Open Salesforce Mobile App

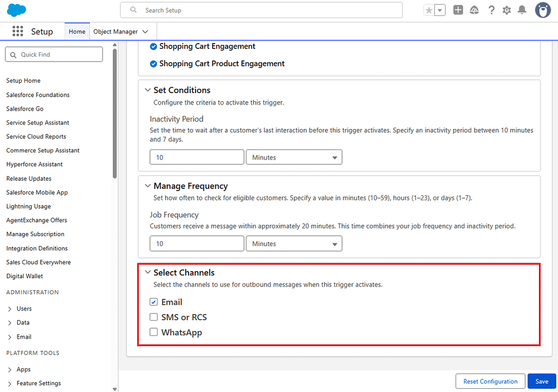pyautogui.click(x=37, y=192)
